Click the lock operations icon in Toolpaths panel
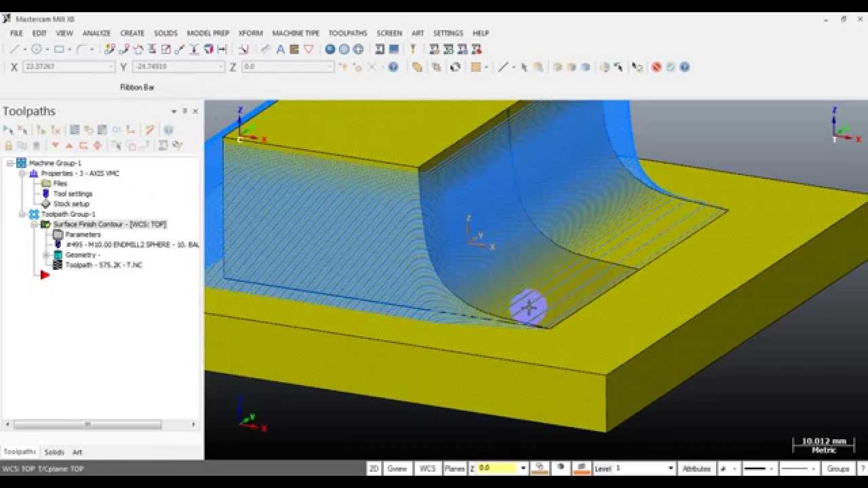868x488 pixels. pyautogui.click(x=8, y=146)
